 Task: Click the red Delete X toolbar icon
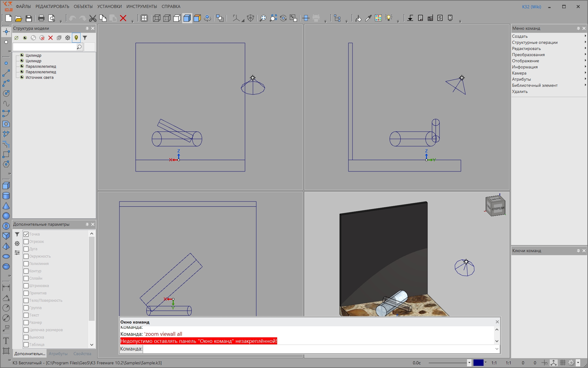123,18
